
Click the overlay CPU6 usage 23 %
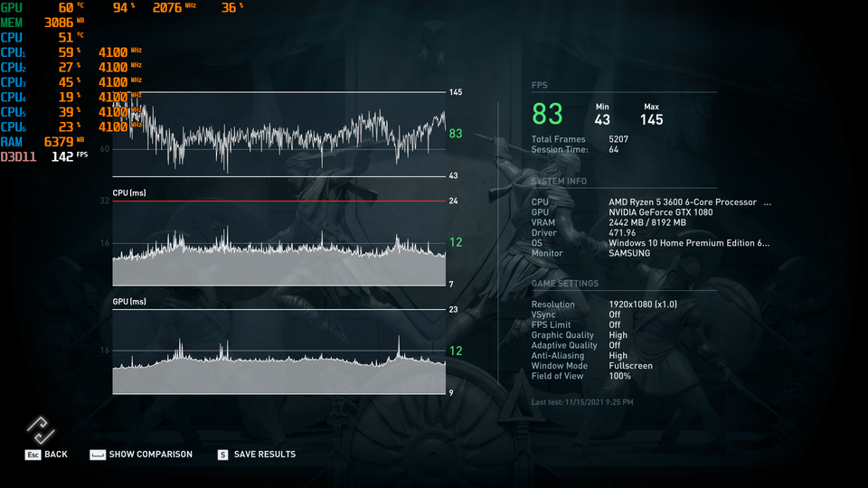pos(70,127)
